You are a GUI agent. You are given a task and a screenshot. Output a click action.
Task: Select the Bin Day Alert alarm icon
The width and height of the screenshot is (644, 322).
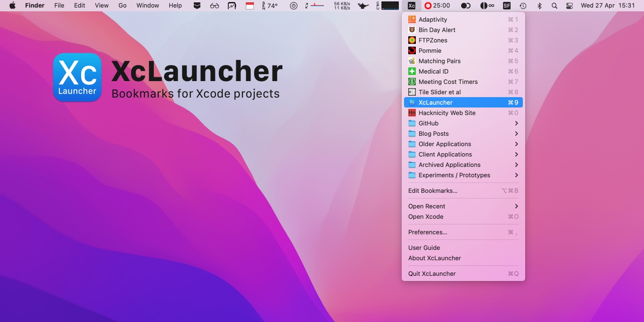[x=411, y=30]
